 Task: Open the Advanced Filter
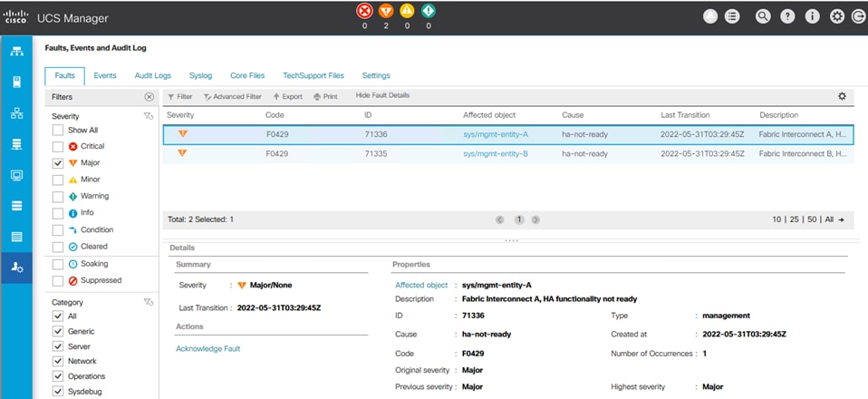(233, 96)
